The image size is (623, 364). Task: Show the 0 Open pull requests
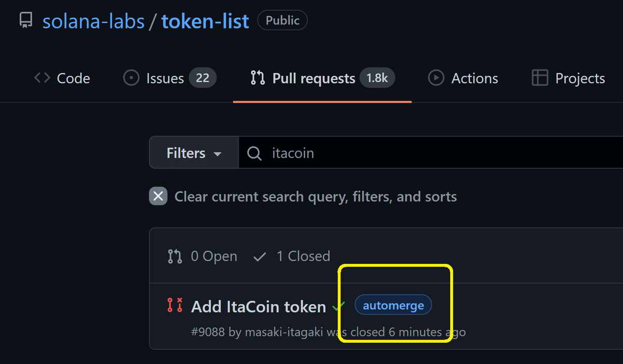pyautogui.click(x=203, y=256)
